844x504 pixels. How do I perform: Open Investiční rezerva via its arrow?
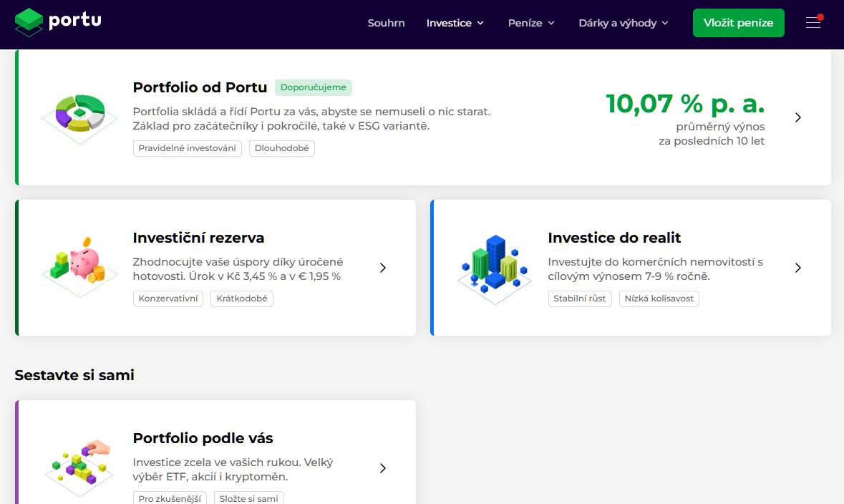[x=383, y=268]
